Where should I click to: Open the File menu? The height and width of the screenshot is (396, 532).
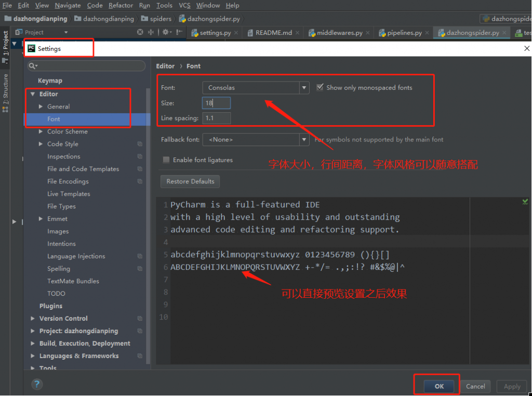click(7, 5)
